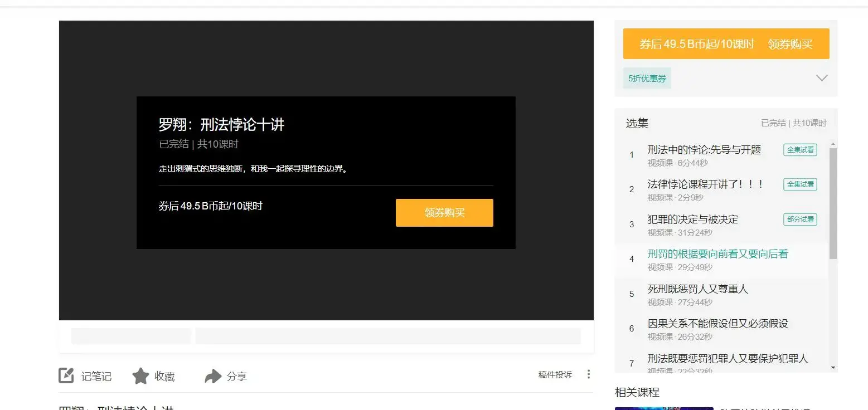Open the three-dot more options menu
The height and width of the screenshot is (410, 868).
coord(588,374)
